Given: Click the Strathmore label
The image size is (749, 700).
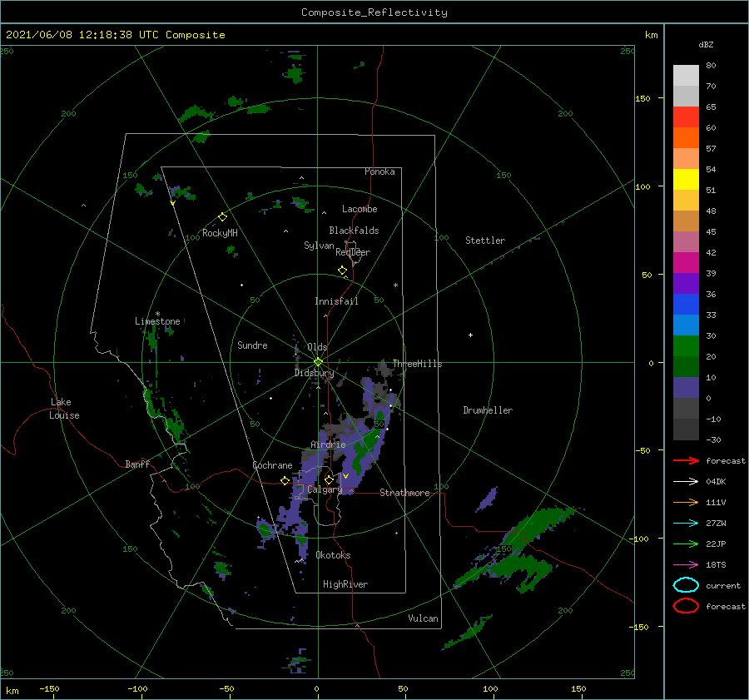Looking at the screenshot, I should pos(404,493).
